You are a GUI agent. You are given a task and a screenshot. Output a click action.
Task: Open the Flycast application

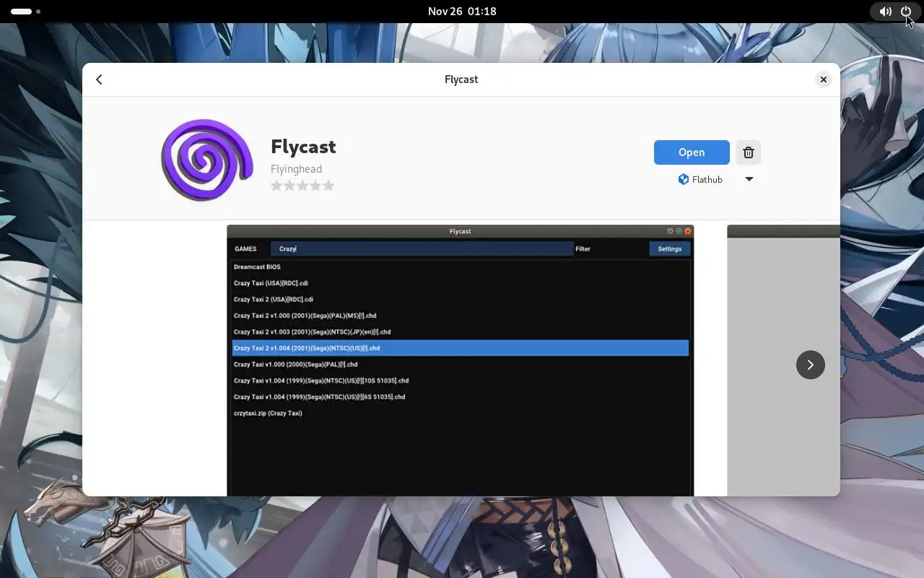pyautogui.click(x=692, y=152)
